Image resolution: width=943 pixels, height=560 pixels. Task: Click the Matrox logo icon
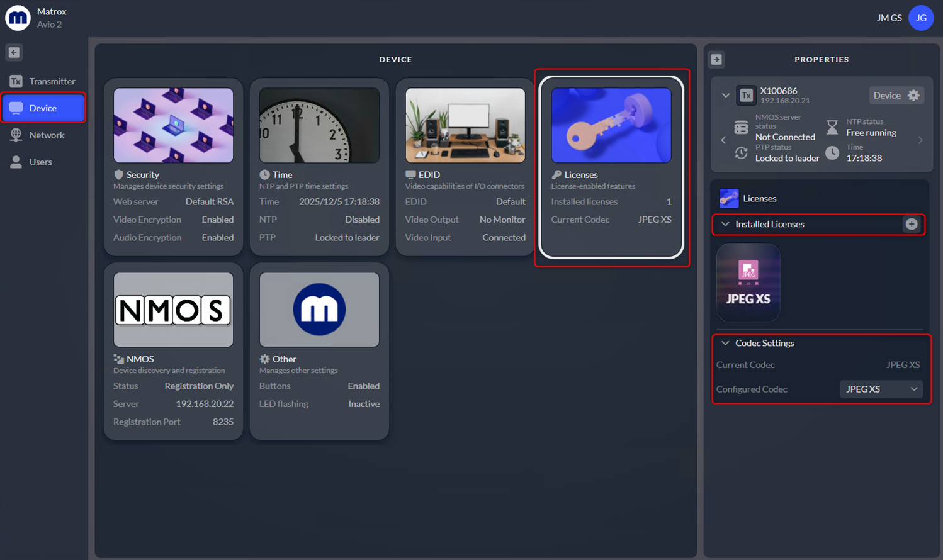[18, 18]
